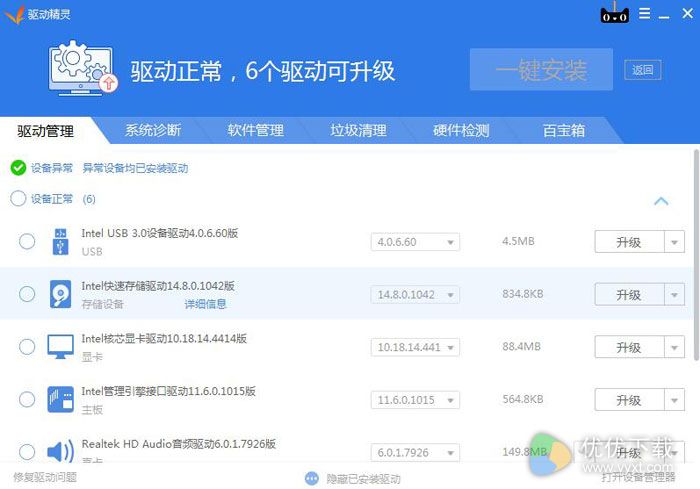Click the blue dots icon beside 隐藏已安装驱动
Screen dimensions: 700x489
point(312,479)
